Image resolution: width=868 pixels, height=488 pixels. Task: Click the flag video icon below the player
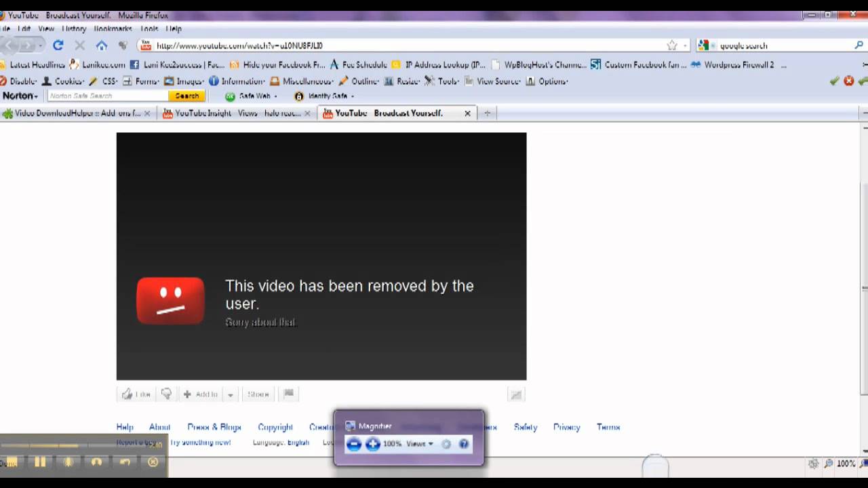(x=288, y=394)
